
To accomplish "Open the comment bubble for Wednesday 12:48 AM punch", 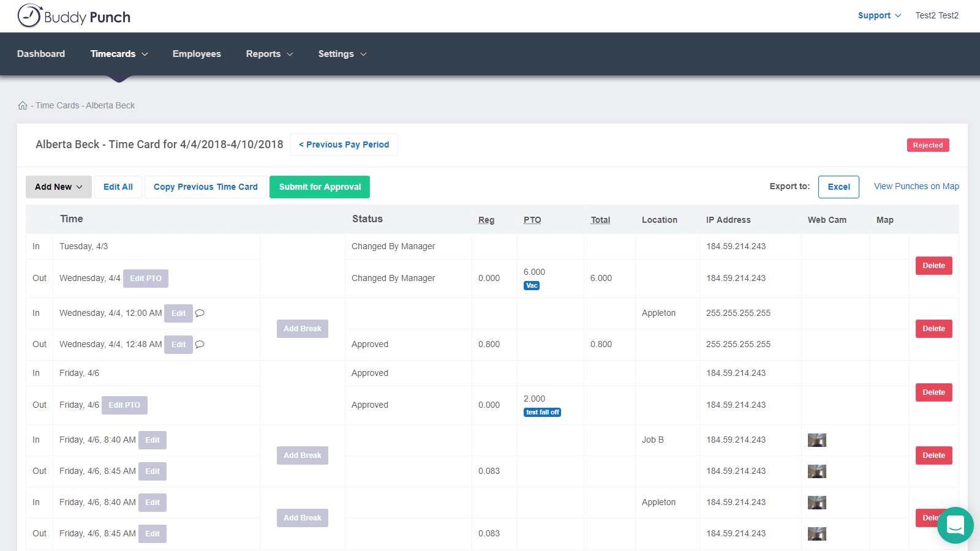I will click(x=200, y=344).
